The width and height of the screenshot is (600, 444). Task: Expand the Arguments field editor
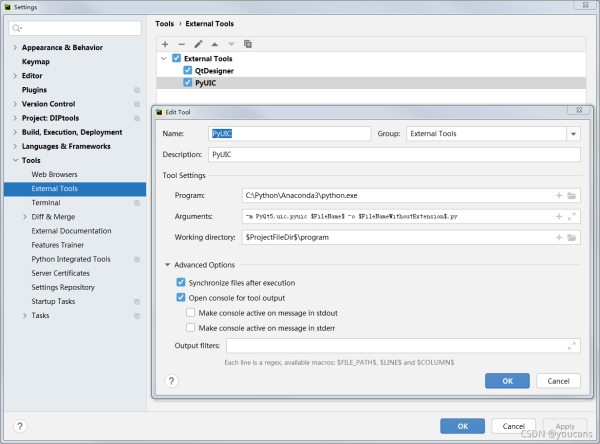(572, 216)
